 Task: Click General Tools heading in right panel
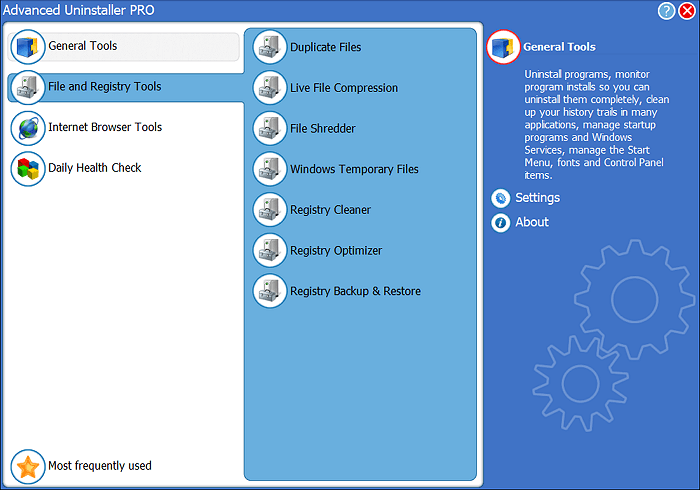tap(559, 47)
